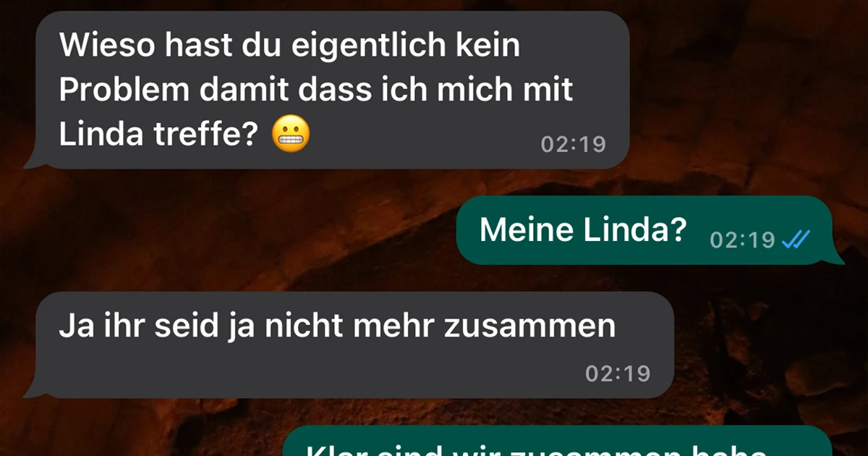Tap the blue double checkmark read receipt

click(796, 239)
